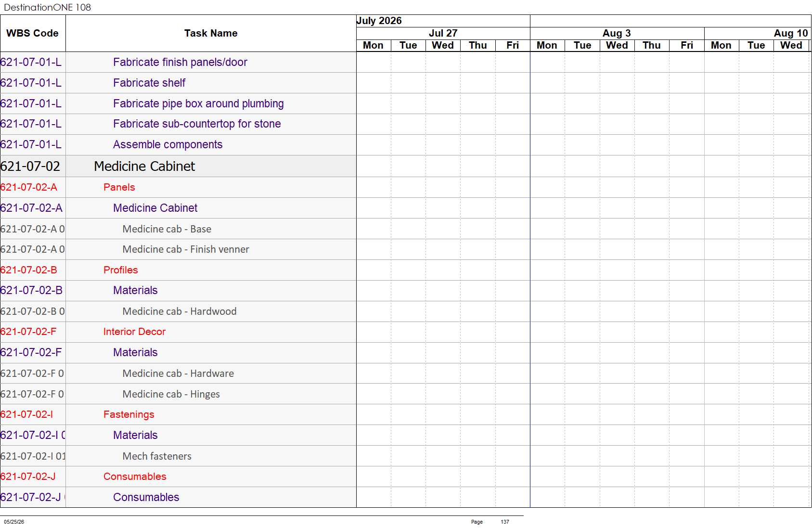Click red WBS code 621-07-02-B for Profiles
The width and height of the screenshot is (812, 528).
tap(29, 270)
